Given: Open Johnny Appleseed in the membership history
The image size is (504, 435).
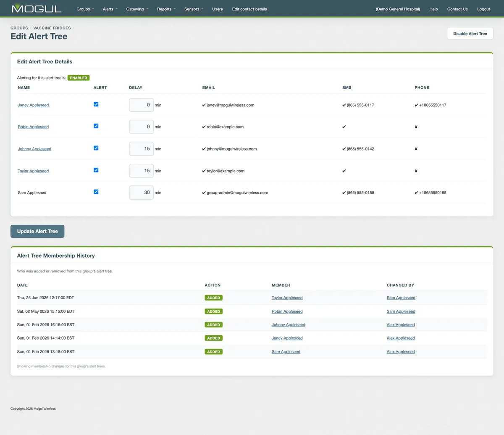Looking at the screenshot, I should (288, 325).
